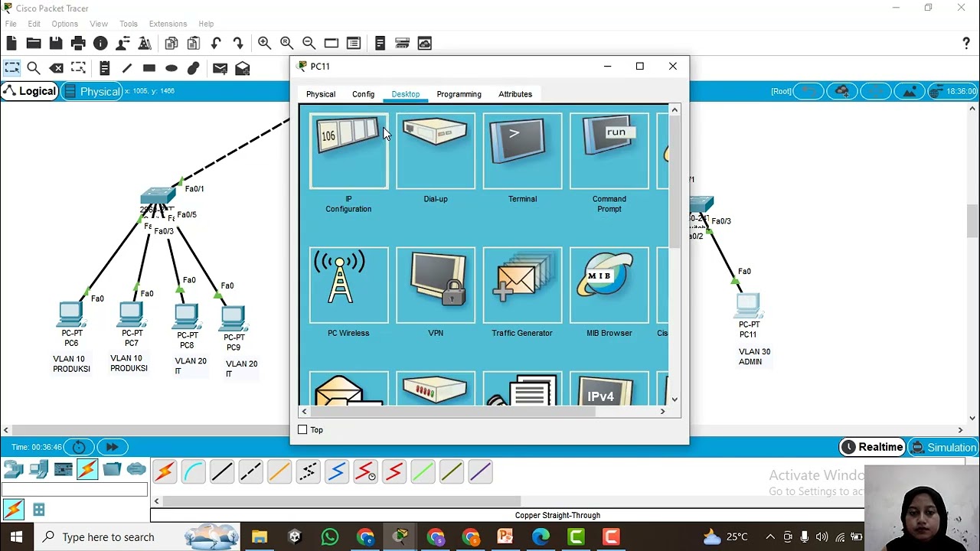Viewport: 980px width, 551px height.
Task: Open WhatsApp from the taskbar
Action: click(330, 537)
